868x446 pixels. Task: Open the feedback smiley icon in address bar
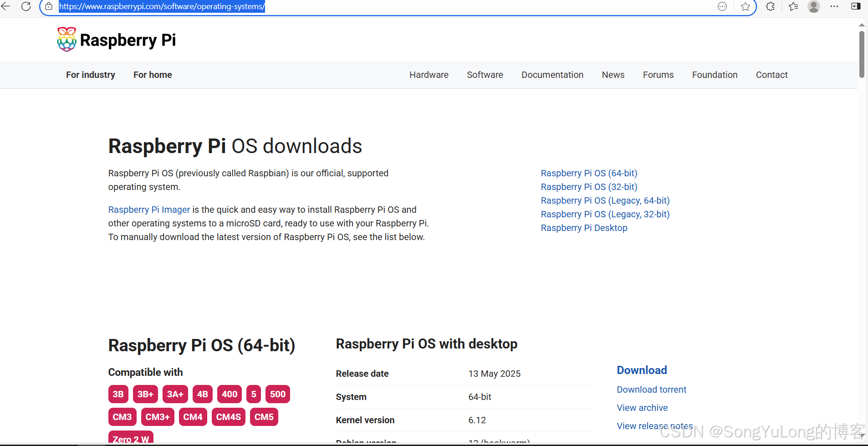click(722, 6)
